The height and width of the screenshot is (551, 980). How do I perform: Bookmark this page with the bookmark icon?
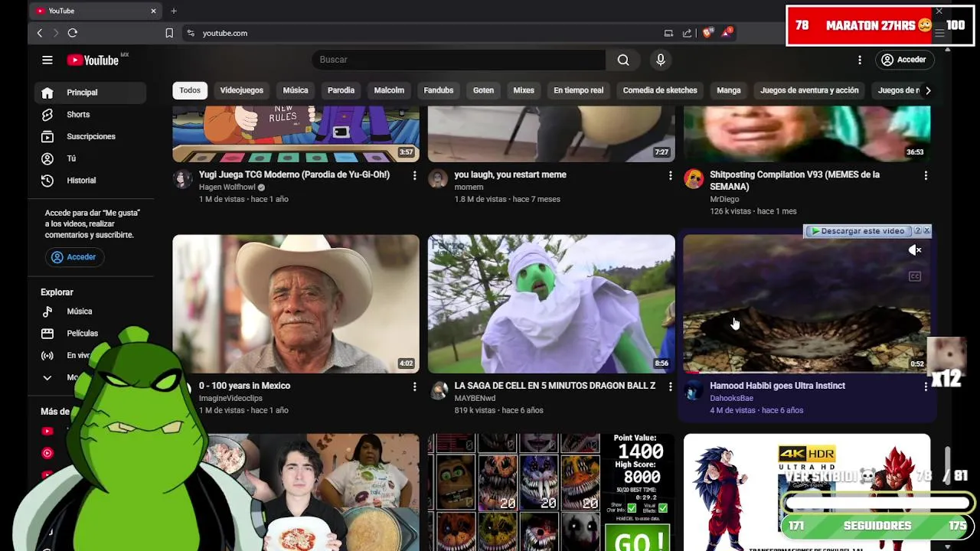(x=169, y=33)
